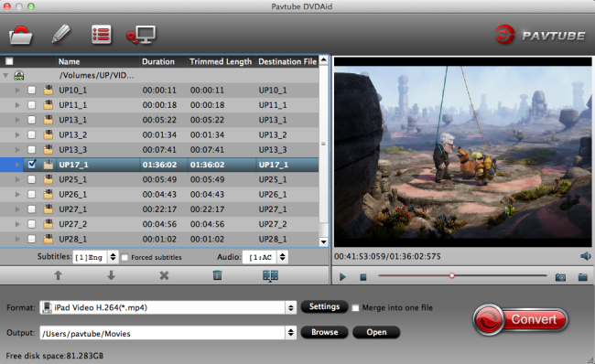The width and height of the screenshot is (595, 364).
Task: Click the monitor search toolbar icon
Action: tap(141, 35)
